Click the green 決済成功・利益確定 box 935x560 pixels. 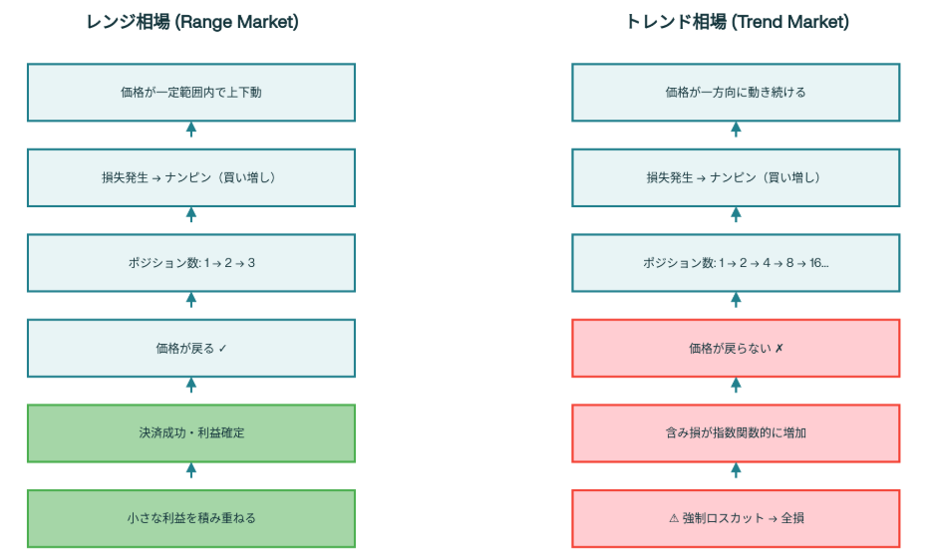pyautogui.click(x=191, y=433)
